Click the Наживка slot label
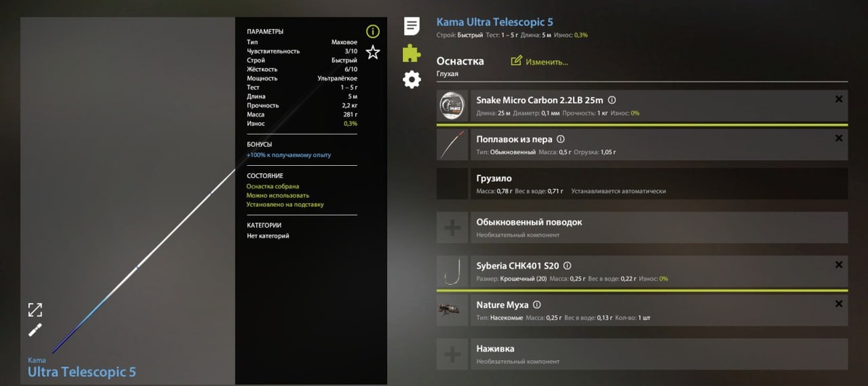 (495, 348)
